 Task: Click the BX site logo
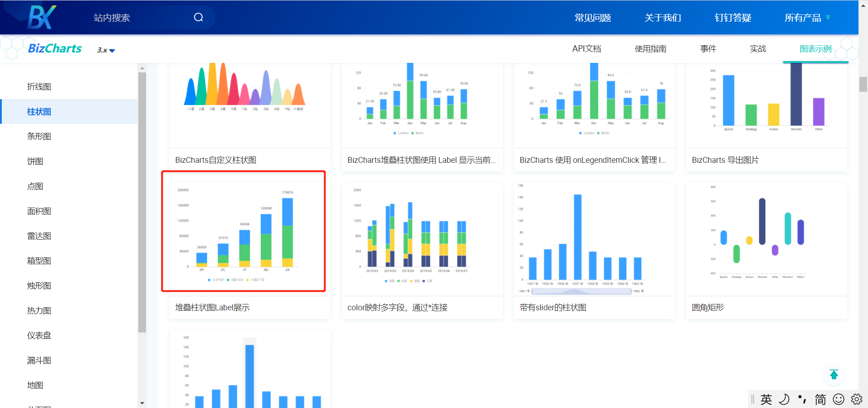pos(42,17)
